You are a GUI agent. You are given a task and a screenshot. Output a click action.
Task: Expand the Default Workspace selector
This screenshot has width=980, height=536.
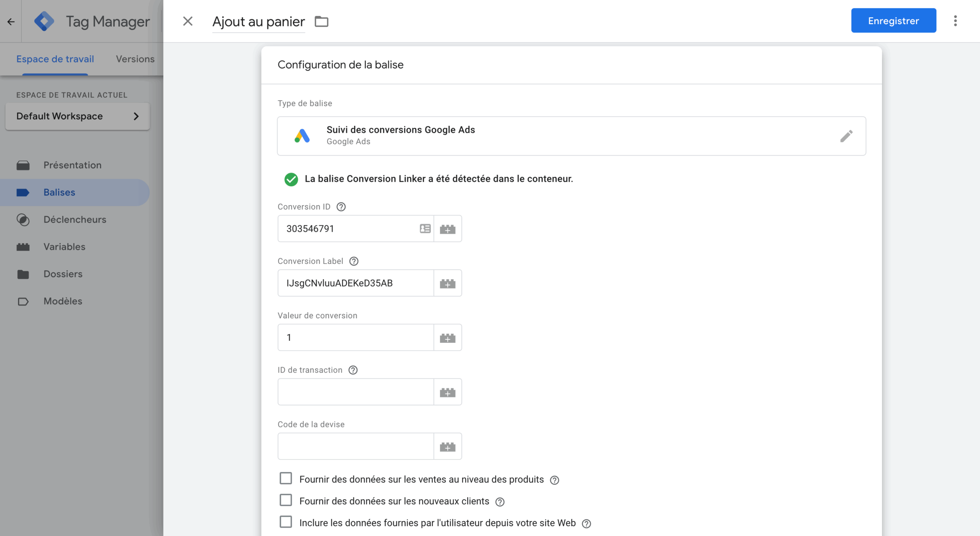77,116
